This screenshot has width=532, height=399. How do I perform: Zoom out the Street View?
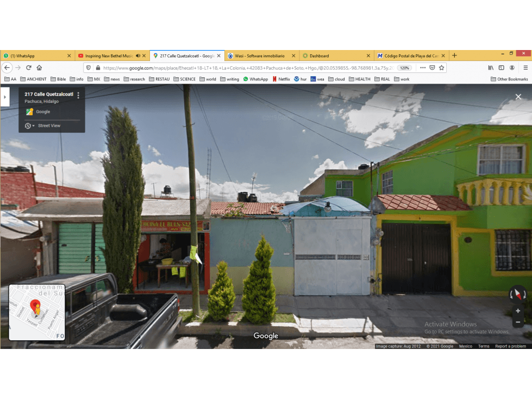tap(518, 322)
